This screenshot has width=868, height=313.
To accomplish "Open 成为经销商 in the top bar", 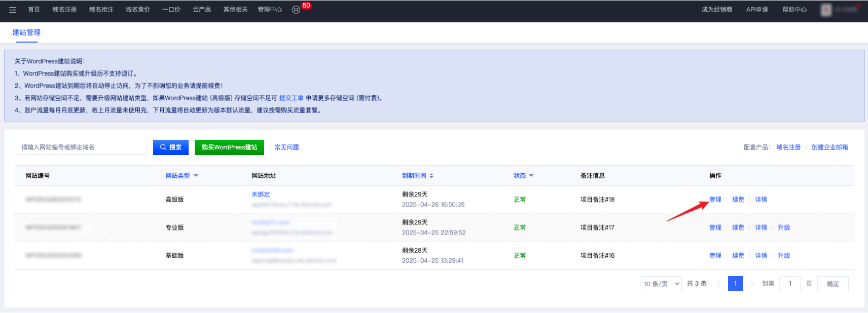I will pyautogui.click(x=717, y=10).
